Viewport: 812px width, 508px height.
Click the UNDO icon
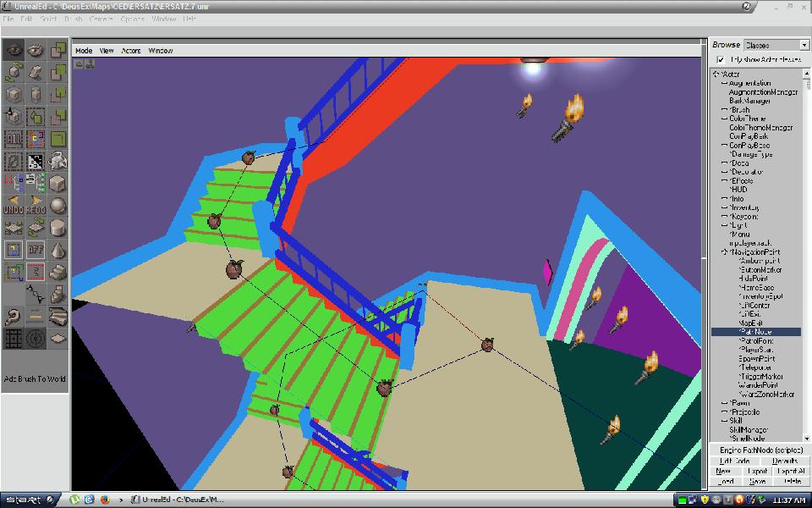pyautogui.click(x=14, y=206)
